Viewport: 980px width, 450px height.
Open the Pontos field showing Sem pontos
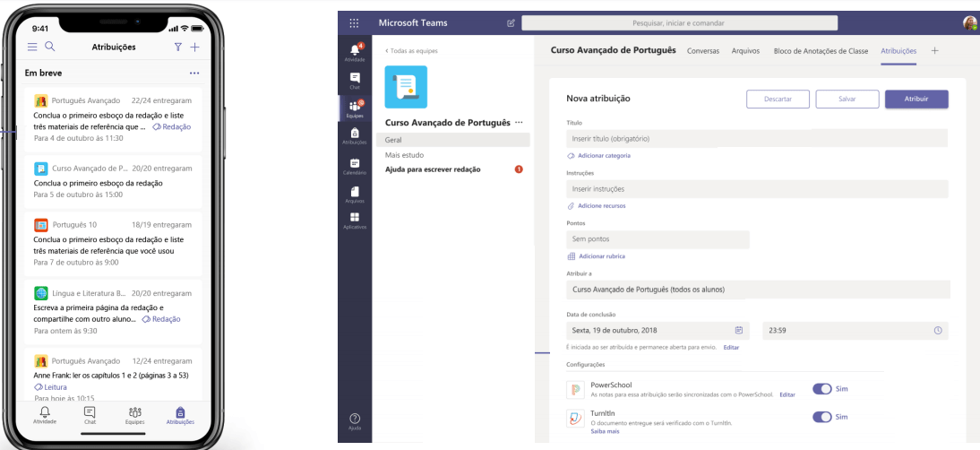[x=658, y=238]
